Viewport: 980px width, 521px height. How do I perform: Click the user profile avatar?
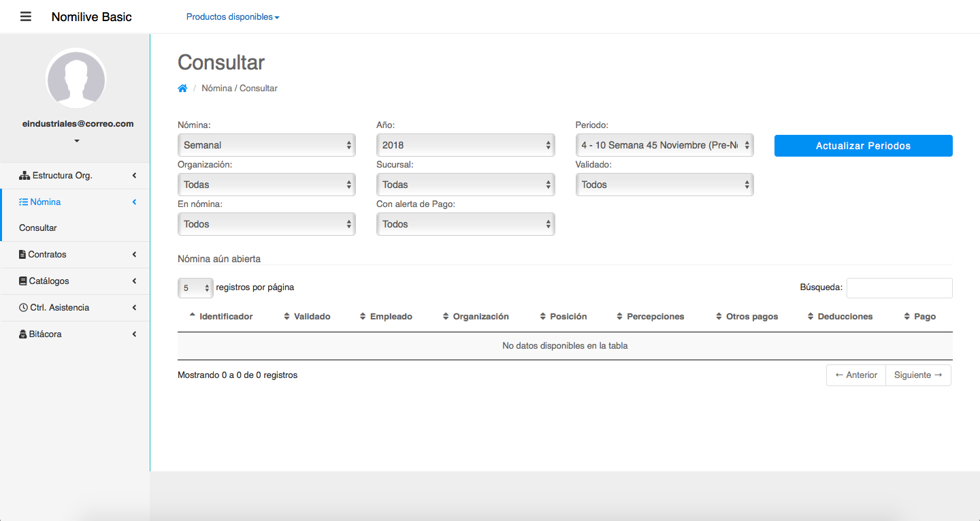click(x=76, y=78)
